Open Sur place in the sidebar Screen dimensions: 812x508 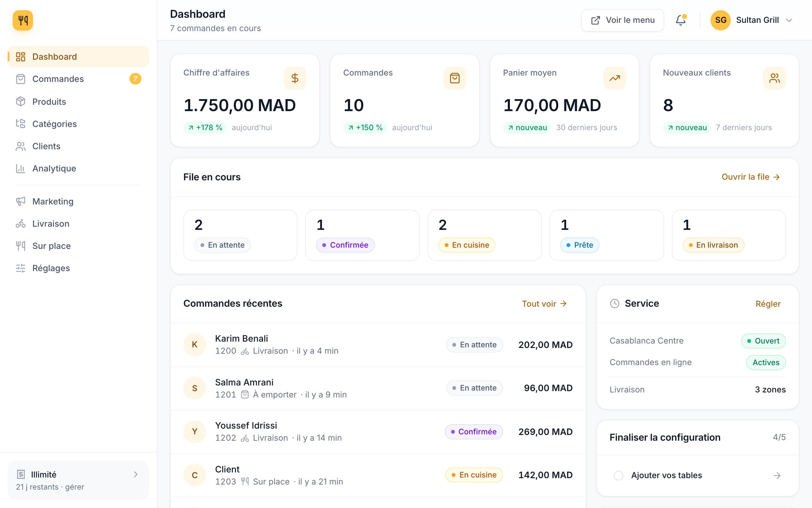click(78, 246)
